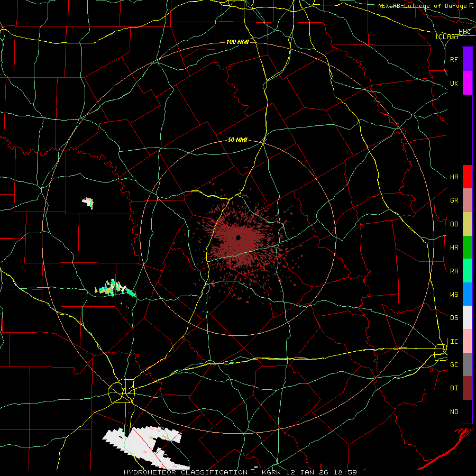Image resolution: width=476 pixels, height=476 pixels.
Task: Click the ND legend label
Action: [454, 412]
